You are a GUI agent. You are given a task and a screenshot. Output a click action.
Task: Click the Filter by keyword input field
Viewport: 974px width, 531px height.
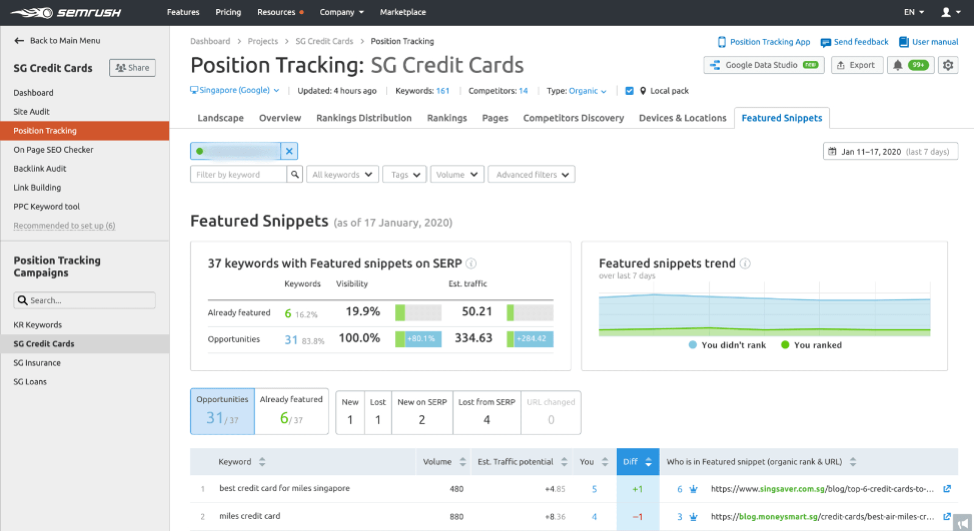point(239,175)
